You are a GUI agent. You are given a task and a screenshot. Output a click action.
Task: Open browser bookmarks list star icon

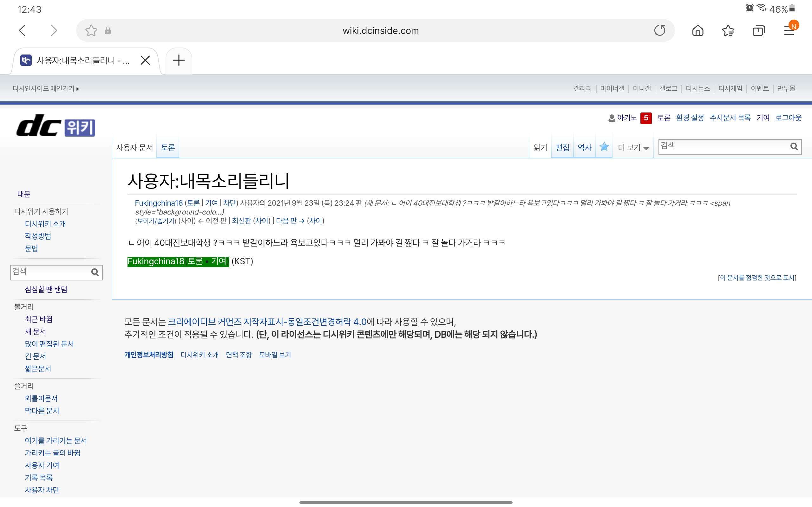coord(728,30)
